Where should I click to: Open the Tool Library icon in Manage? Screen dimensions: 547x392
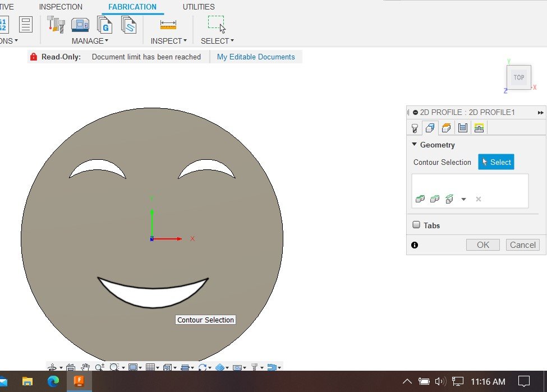point(56,25)
